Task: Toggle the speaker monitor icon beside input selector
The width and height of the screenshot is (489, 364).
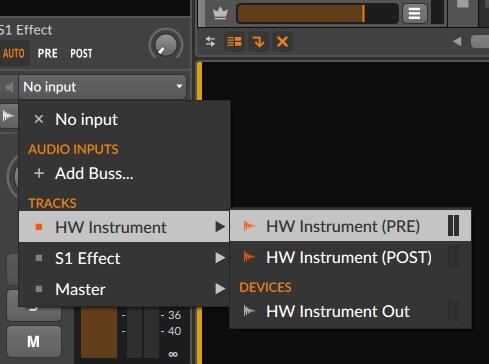Action: pyautogui.click(x=9, y=87)
